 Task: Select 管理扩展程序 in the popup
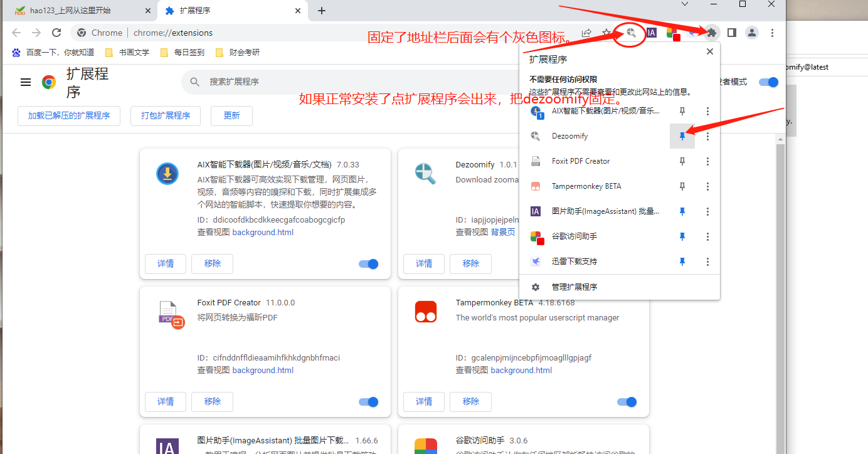[x=620, y=287]
